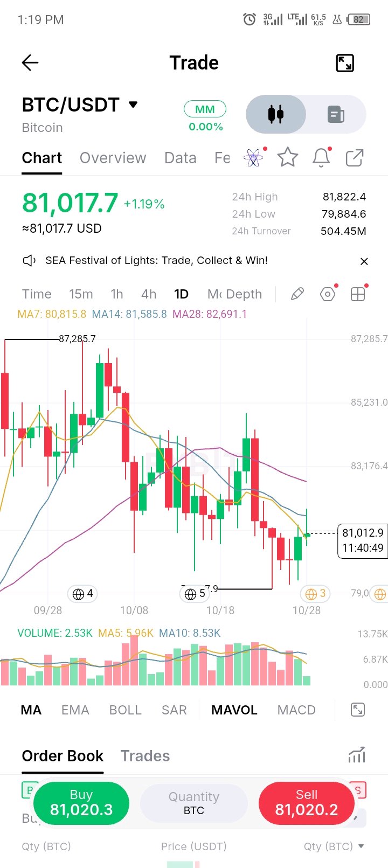Open order book depth chart icon
Viewport: 388px width, 868px height.
pyautogui.click(x=357, y=755)
